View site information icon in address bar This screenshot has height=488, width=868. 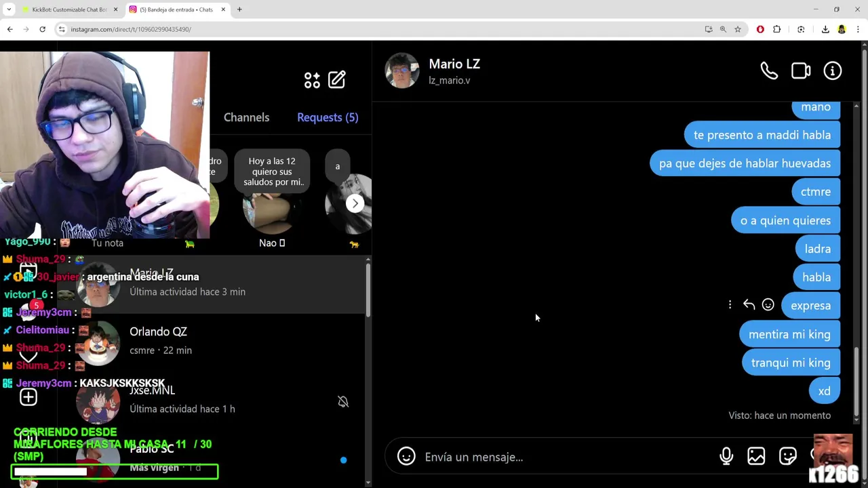(62, 29)
